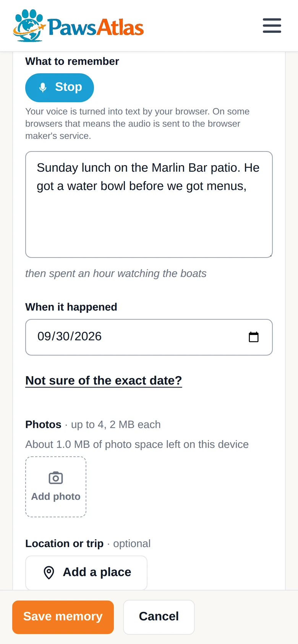
Task: Click the 'When it happened' label
Action: [x=71, y=307]
